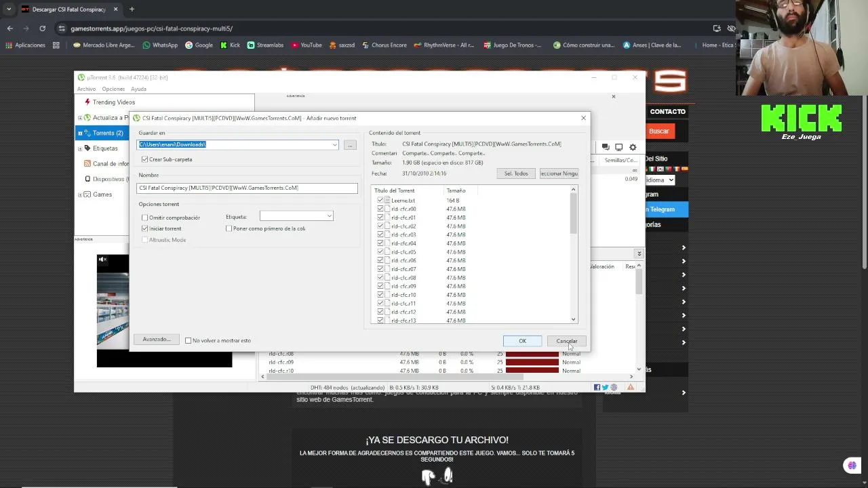Go back in the browser

coord(9,28)
